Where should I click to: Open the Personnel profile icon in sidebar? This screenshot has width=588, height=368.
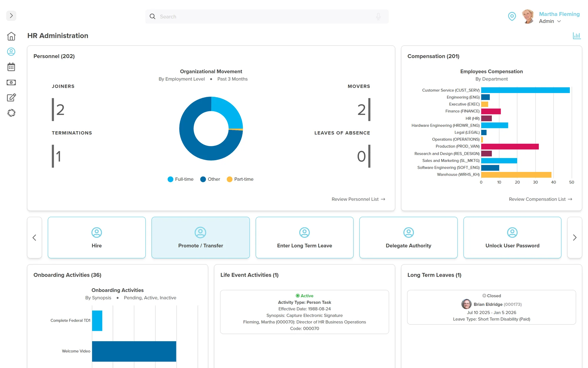[11, 52]
